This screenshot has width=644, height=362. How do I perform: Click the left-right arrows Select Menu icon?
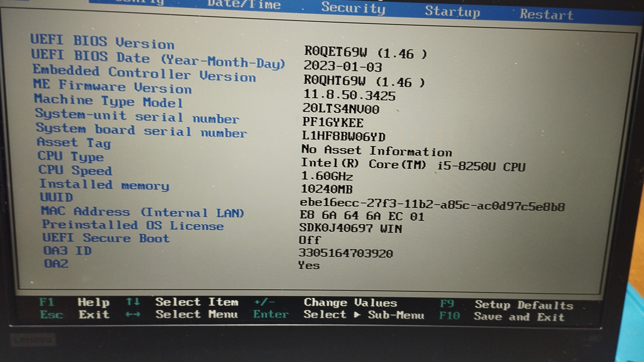coord(133,314)
